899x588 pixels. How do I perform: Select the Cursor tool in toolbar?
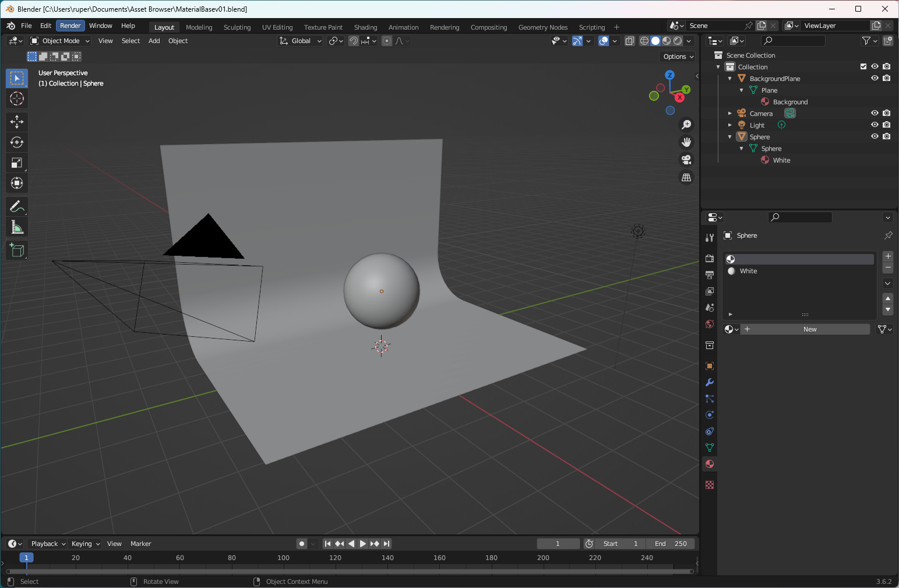point(17,98)
